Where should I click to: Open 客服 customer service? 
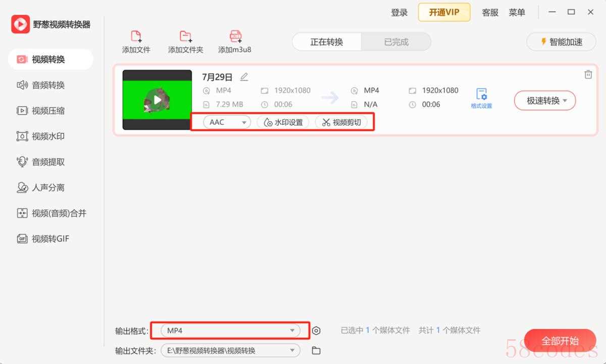[490, 13]
